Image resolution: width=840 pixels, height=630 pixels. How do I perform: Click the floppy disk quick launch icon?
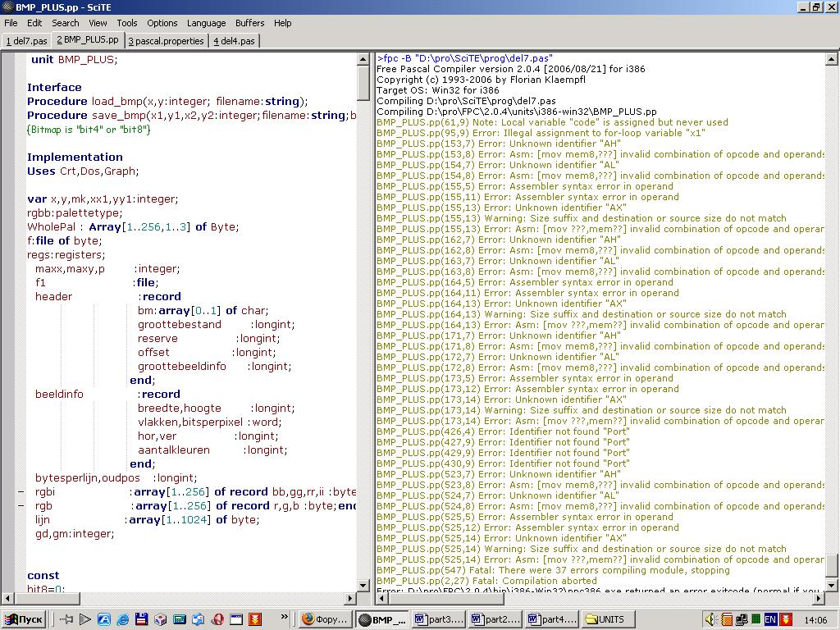point(142,619)
